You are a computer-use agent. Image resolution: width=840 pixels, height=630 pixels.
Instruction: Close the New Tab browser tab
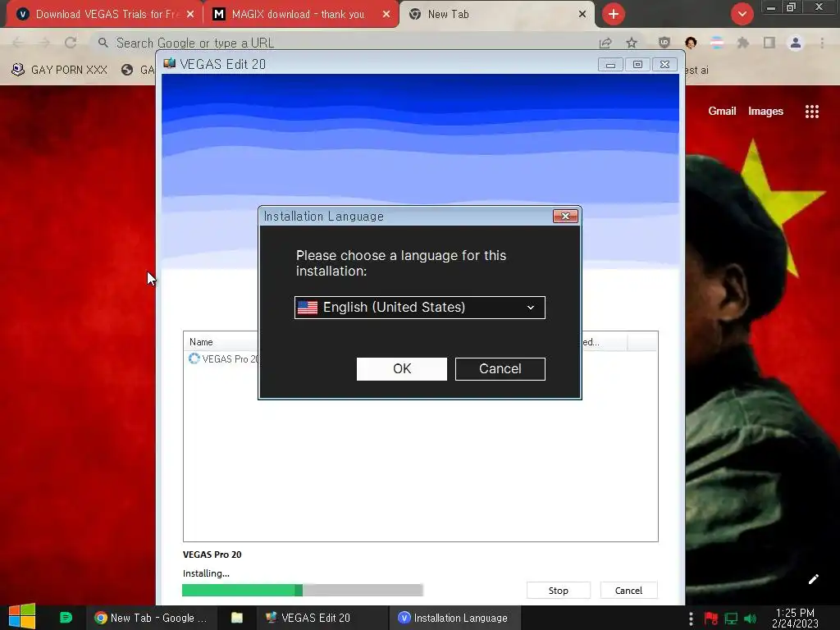pyautogui.click(x=582, y=15)
